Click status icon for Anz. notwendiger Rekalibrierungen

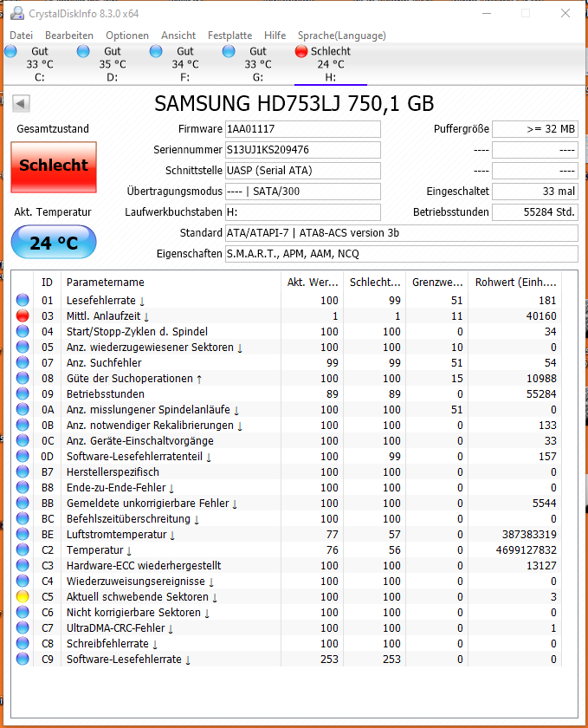pos(23,425)
